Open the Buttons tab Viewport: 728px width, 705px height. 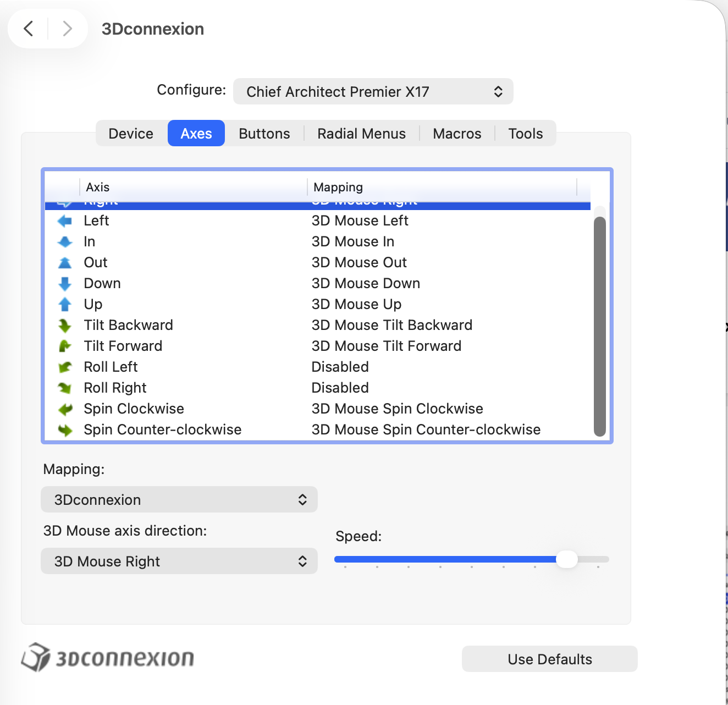pos(264,134)
